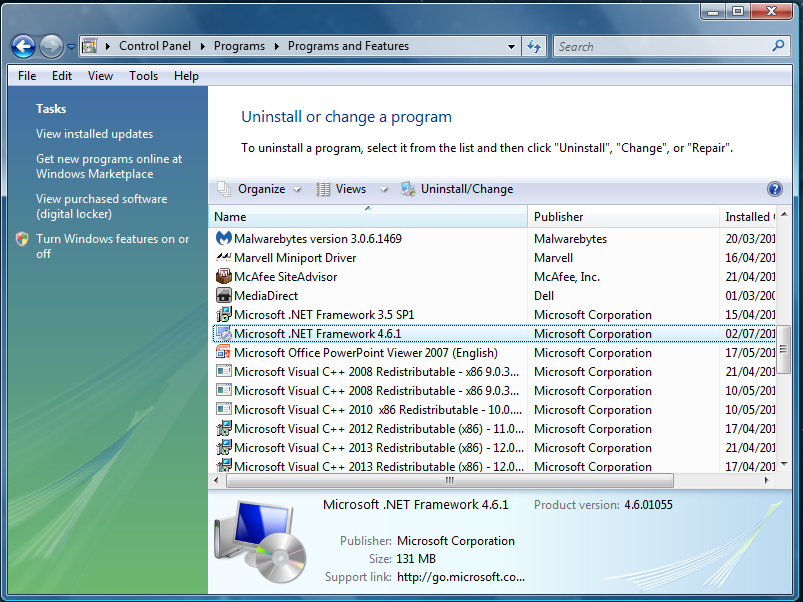803x602 pixels.
Task: Click the Back navigation arrow button
Action: coord(24,47)
